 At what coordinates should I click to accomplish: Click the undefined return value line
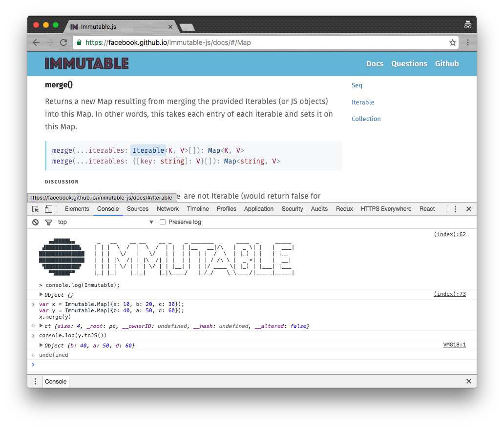(53, 355)
